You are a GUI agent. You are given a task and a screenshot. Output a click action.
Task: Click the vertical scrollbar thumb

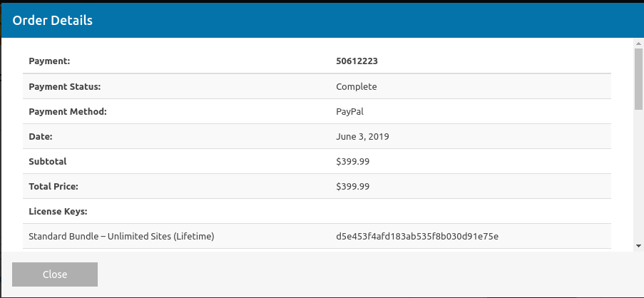[638, 78]
